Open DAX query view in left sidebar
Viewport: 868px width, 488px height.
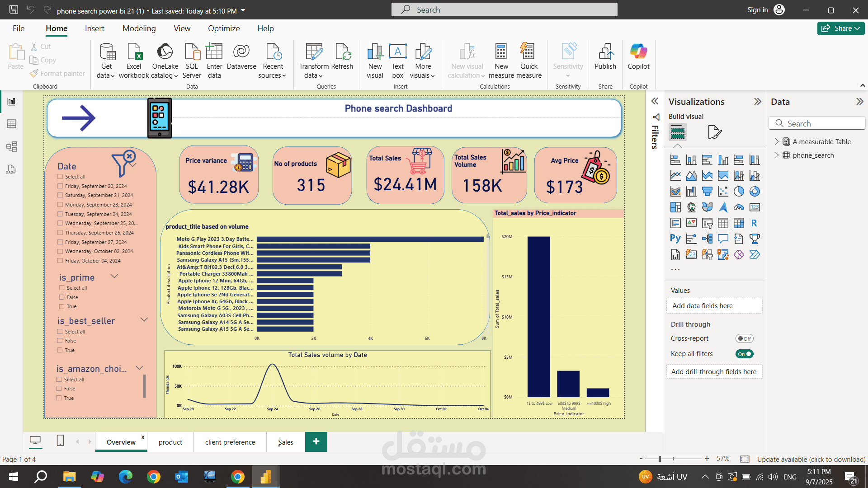coord(11,169)
